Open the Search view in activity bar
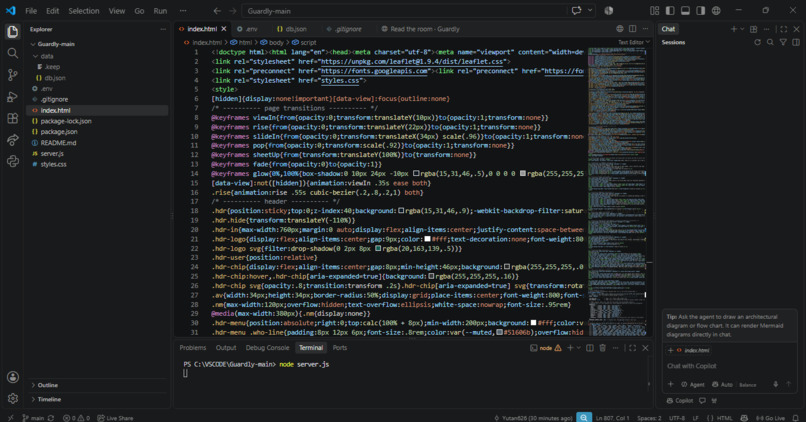Image resolution: width=806 pixels, height=422 pixels. click(x=12, y=53)
